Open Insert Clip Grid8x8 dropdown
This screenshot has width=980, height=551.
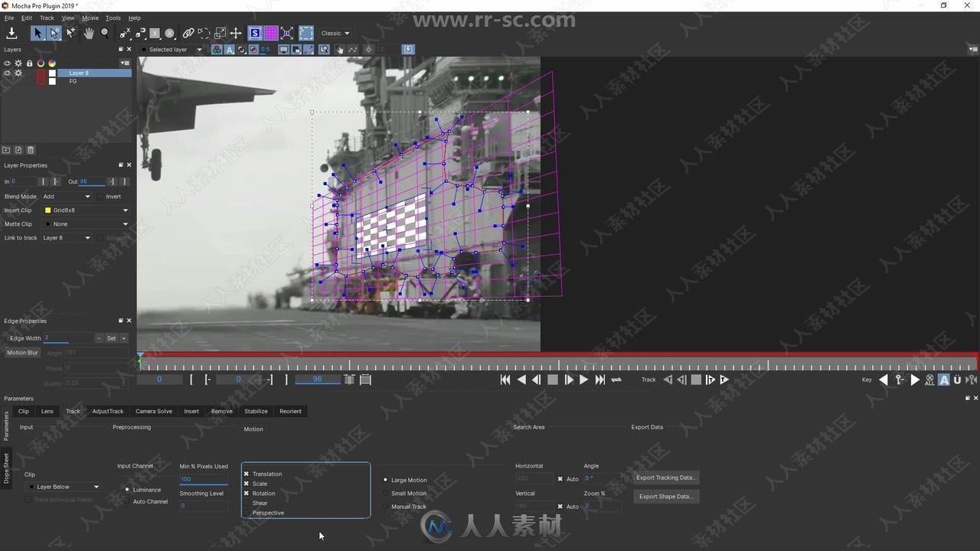[86, 210]
